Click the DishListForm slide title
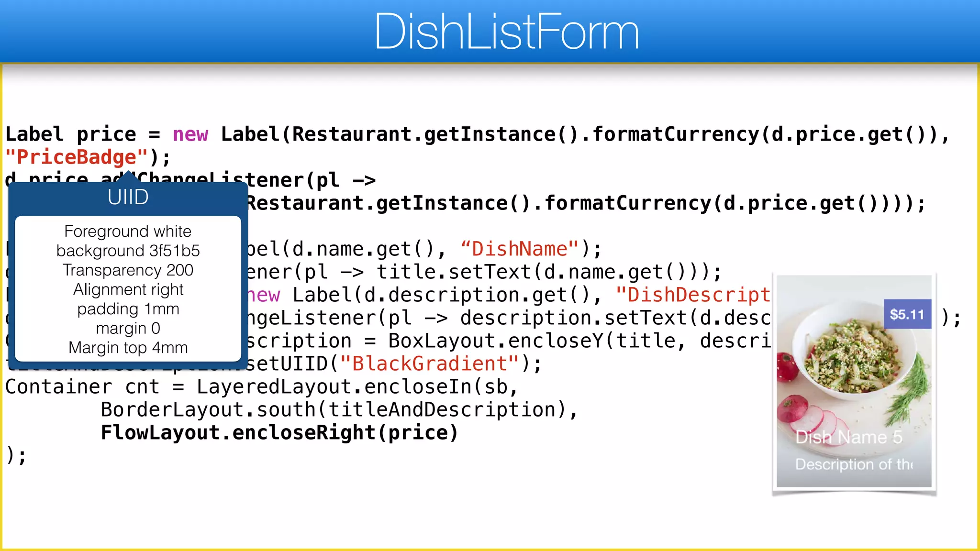The height and width of the screenshot is (551, 980). coord(506,32)
